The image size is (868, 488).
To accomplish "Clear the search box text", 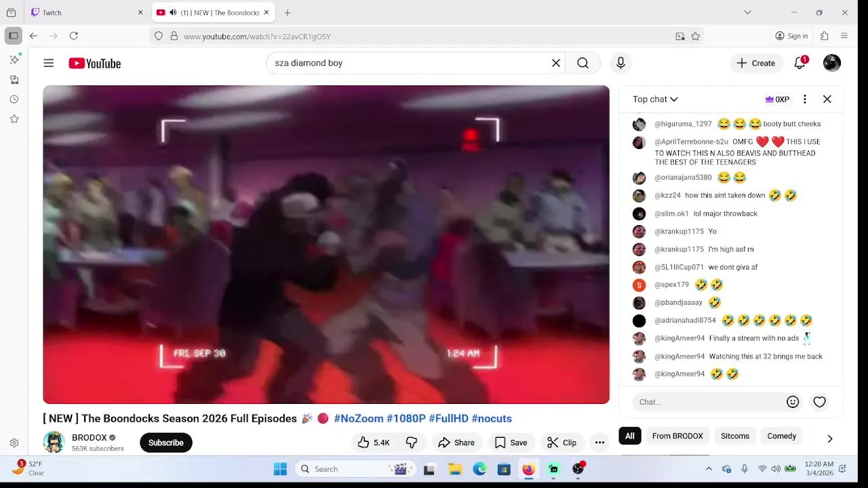I will (556, 63).
